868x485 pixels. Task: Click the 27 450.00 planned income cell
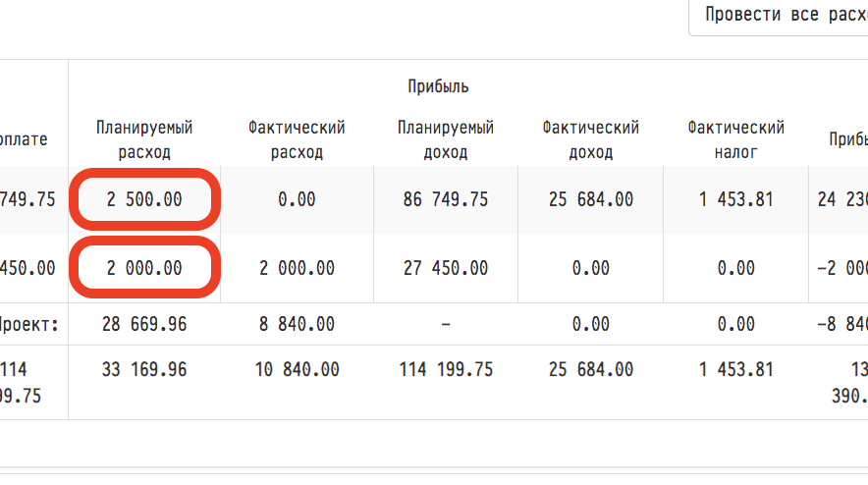pos(446,268)
